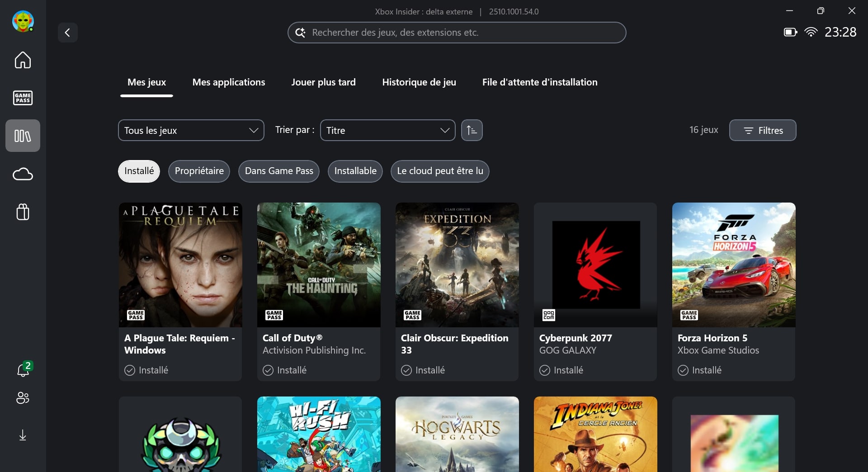Open the Game Pass section
The height and width of the screenshot is (472, 868).
pyautogui.click(x=23, y=98)
